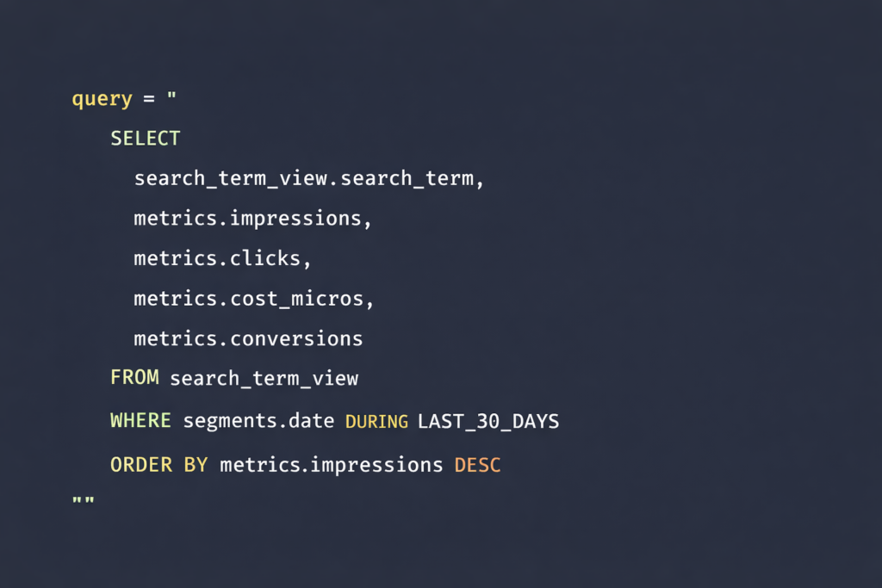The image size is (882, 588).
Task: Click the equals sign after query
Action: [x=148, y=99]
